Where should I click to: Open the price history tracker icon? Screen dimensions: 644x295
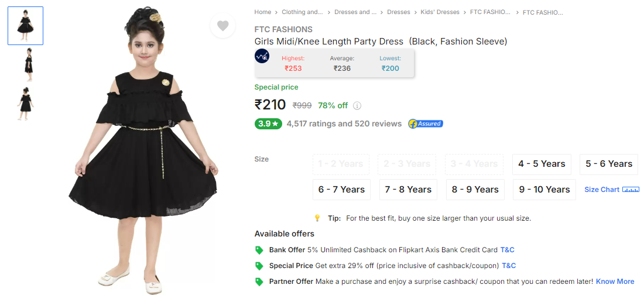(262, 56)
